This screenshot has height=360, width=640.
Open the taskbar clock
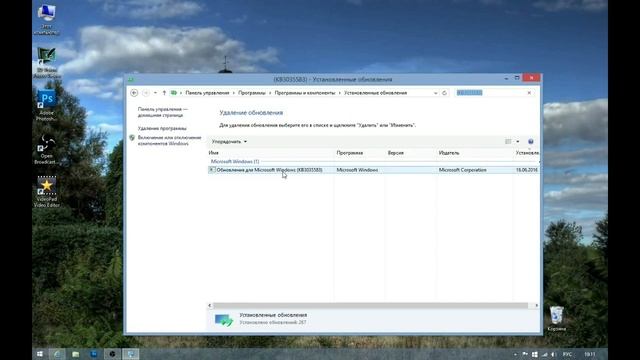590,354
